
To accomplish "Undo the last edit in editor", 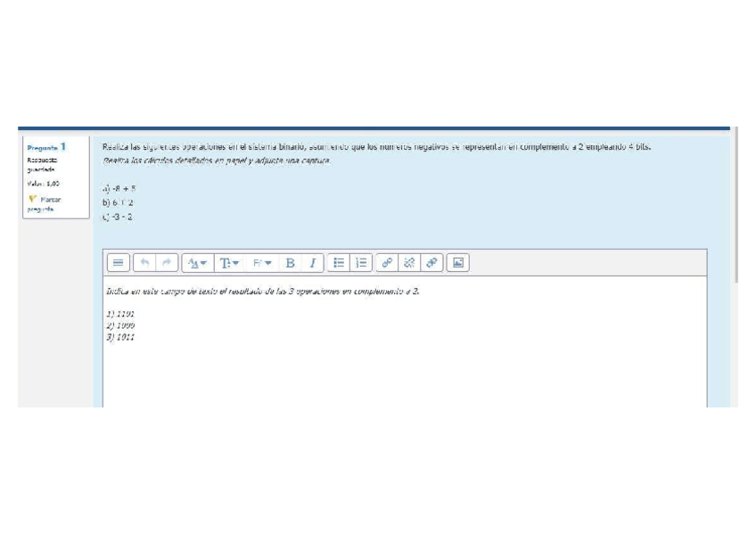I will [144, 263].
